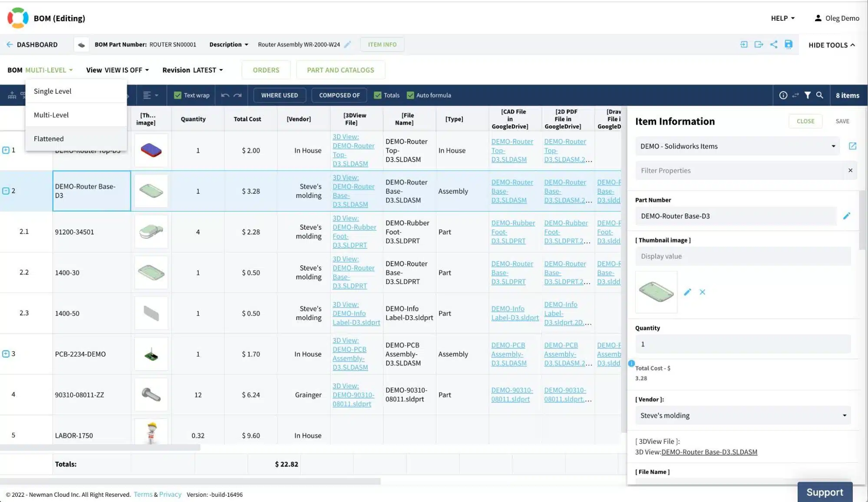868x502 pixels.
Task: Click the undo arrow icon
Action: pos(225,95)
